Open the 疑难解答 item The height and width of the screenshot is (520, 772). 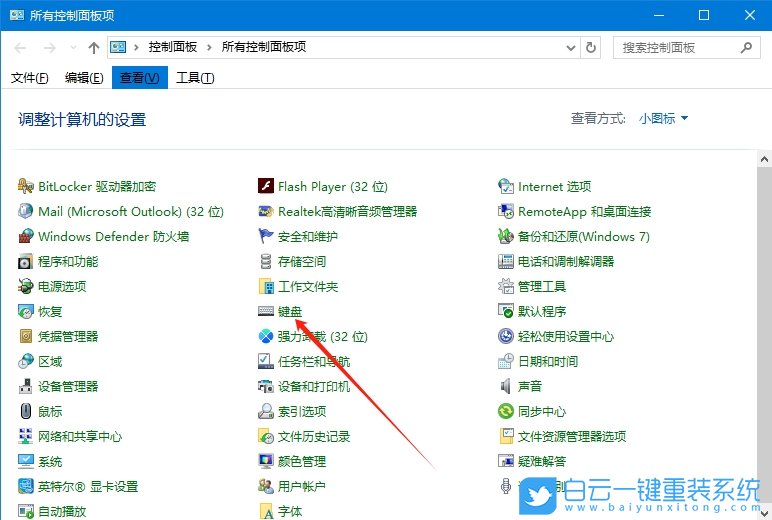point(542,461)
